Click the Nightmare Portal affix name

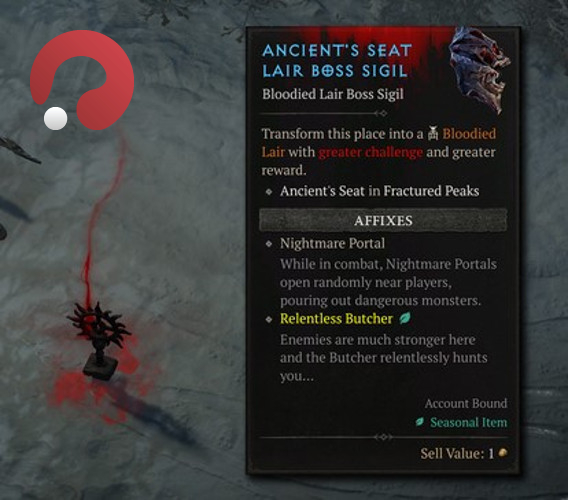click(x=332, y=243)
